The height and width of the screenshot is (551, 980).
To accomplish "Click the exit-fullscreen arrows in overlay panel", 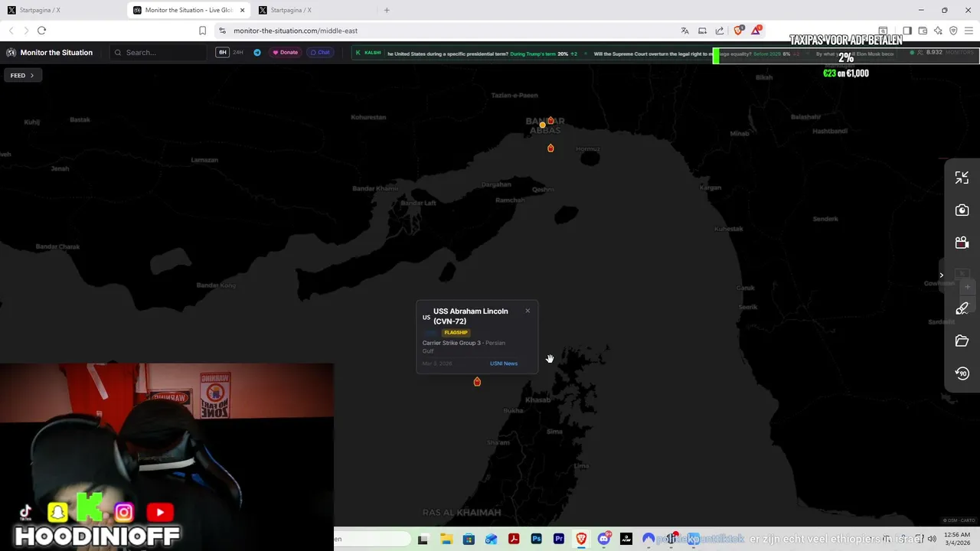I will tap(962, 178).
